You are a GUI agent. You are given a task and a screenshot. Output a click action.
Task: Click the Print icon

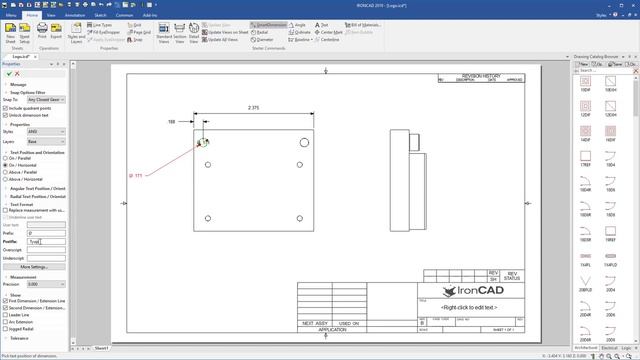[42, 31]
